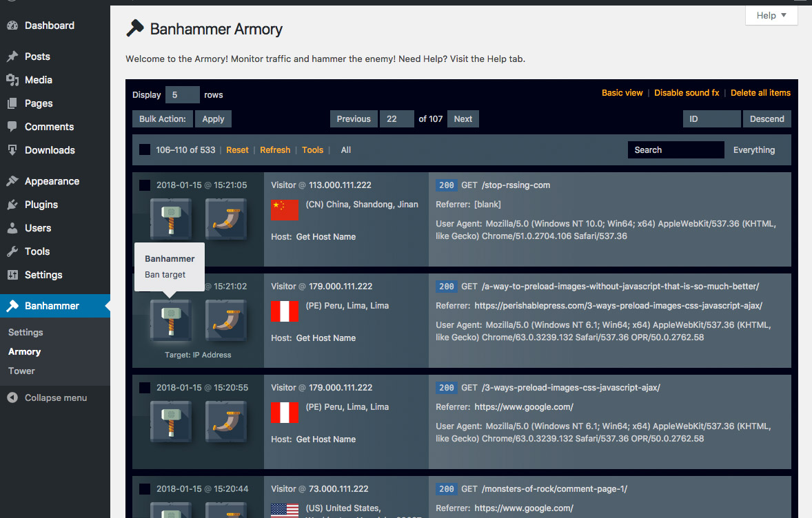Open the Banhammer Settings submenu item
The width and height of the screenshot is (812, 518).
pos(26,332)
